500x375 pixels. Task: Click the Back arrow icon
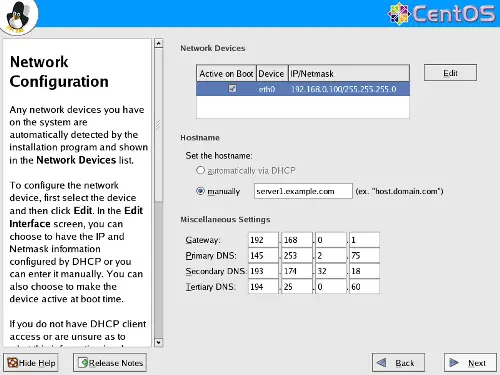point(381,362)
